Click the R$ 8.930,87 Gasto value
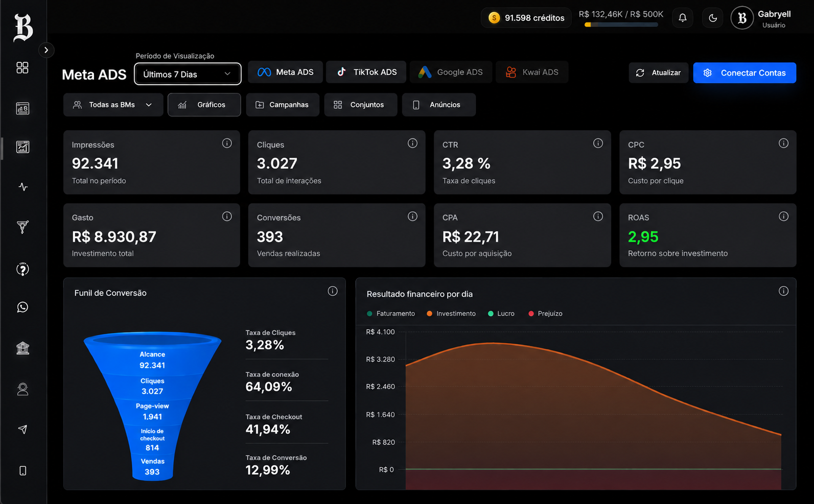The width and height of the screenshot is (814, 504). tap(114, 237)
